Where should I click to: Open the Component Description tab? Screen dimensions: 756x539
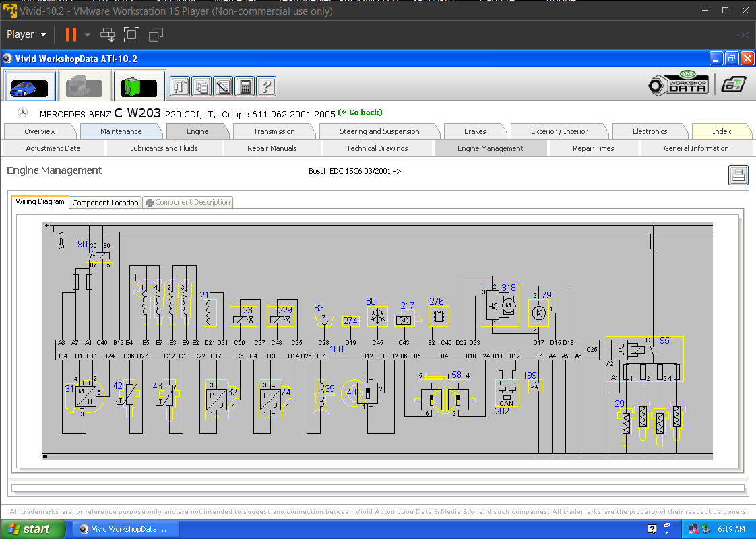coord(188,203)
